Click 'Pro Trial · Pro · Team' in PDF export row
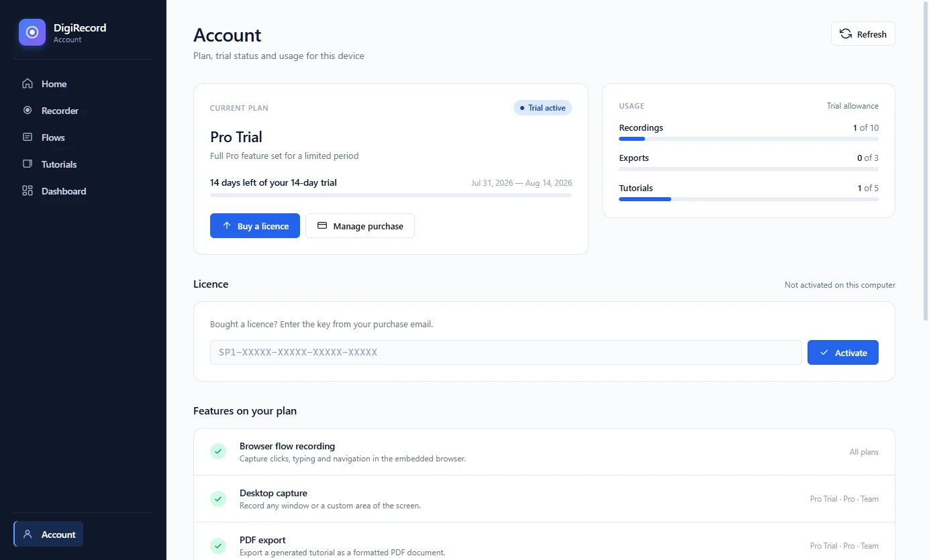Viewport: 929px width, 560px height. pyautogui.click(x=844, y=546)
